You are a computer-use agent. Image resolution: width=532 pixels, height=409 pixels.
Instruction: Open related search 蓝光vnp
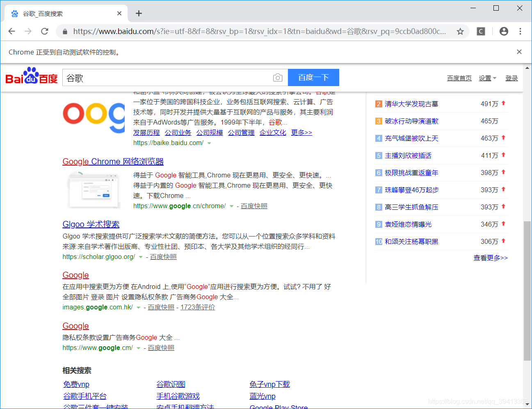[263, 396]
